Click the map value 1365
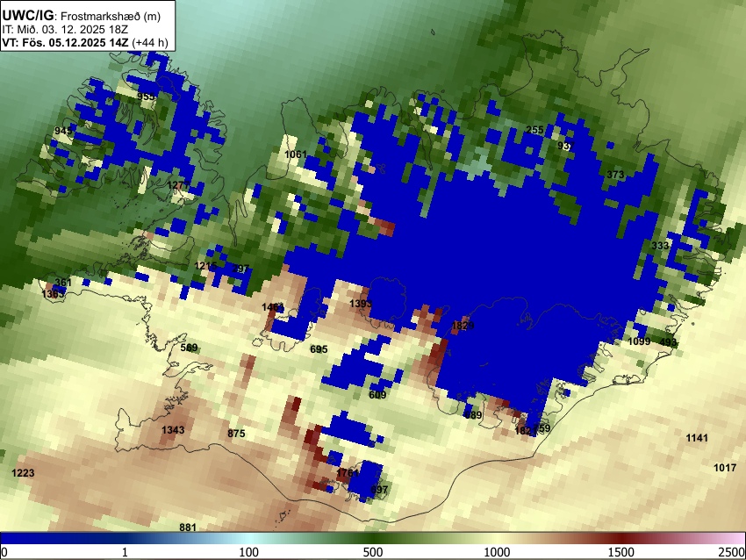The height and width of the screenshot is (560, 746). point(53,294)
